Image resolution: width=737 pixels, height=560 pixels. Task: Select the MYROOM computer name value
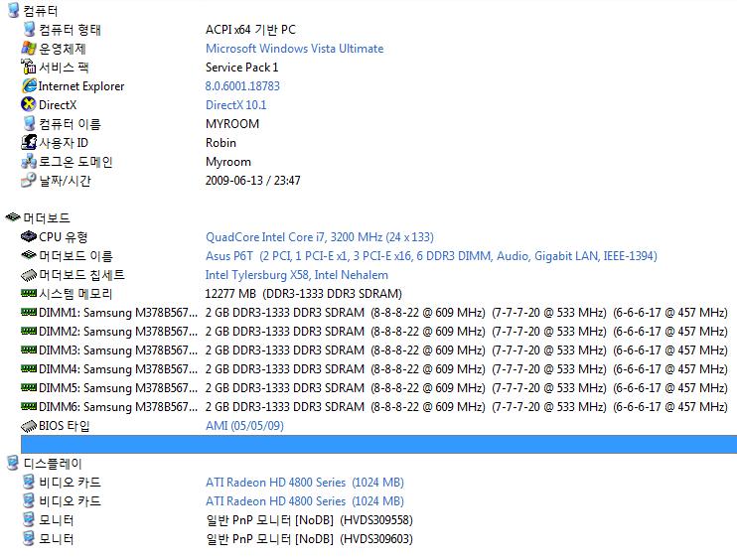pyautogui.click(x=232, y=124)
